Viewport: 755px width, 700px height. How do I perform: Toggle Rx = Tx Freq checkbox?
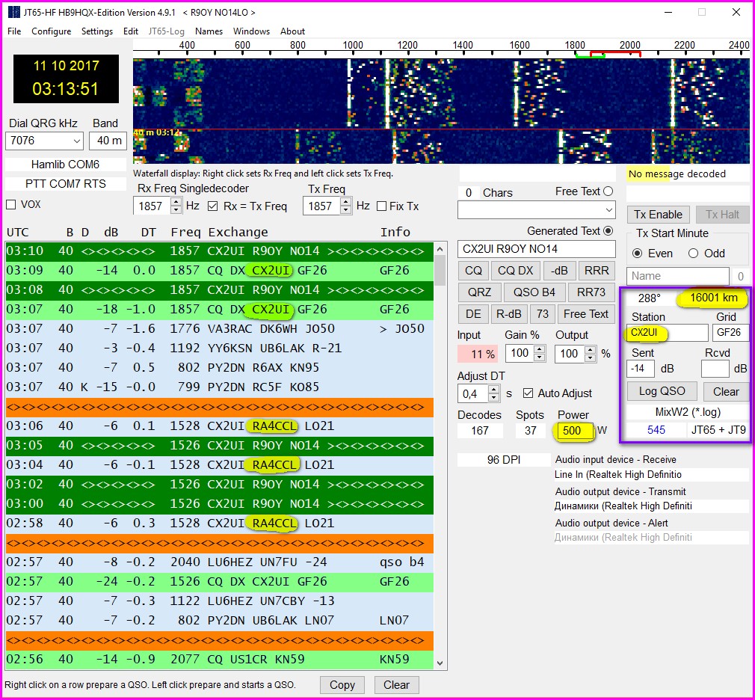click(213, 206)
